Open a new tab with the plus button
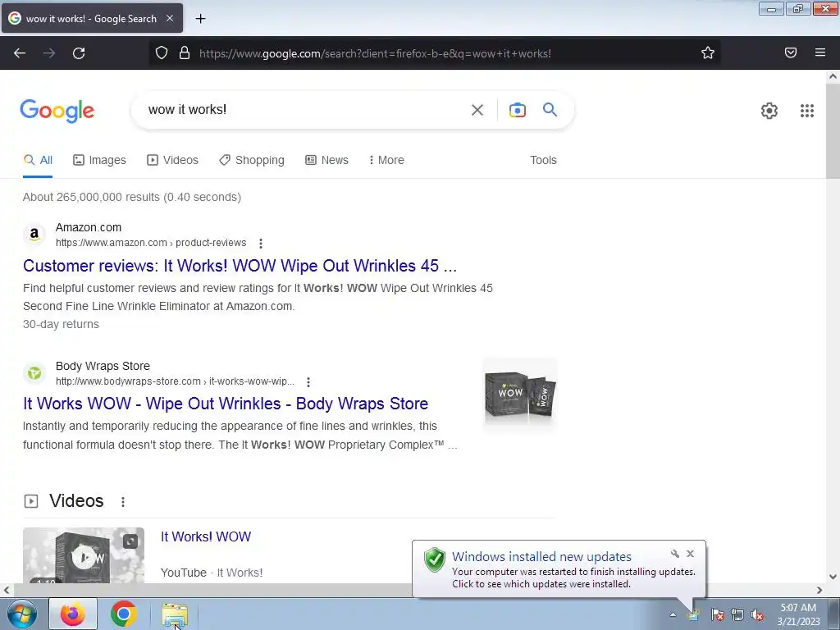The height and width of the screenshot is (630, 840). click(x=200, y=19)
